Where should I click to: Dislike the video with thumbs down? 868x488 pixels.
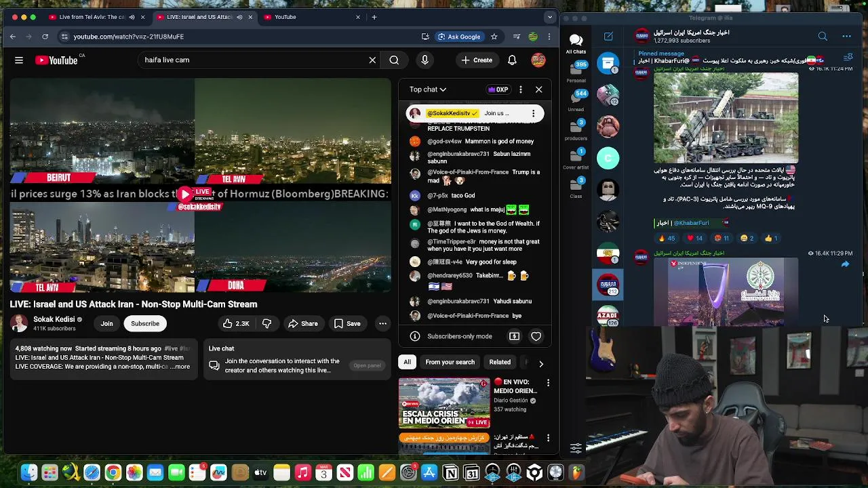click(267, 324)
